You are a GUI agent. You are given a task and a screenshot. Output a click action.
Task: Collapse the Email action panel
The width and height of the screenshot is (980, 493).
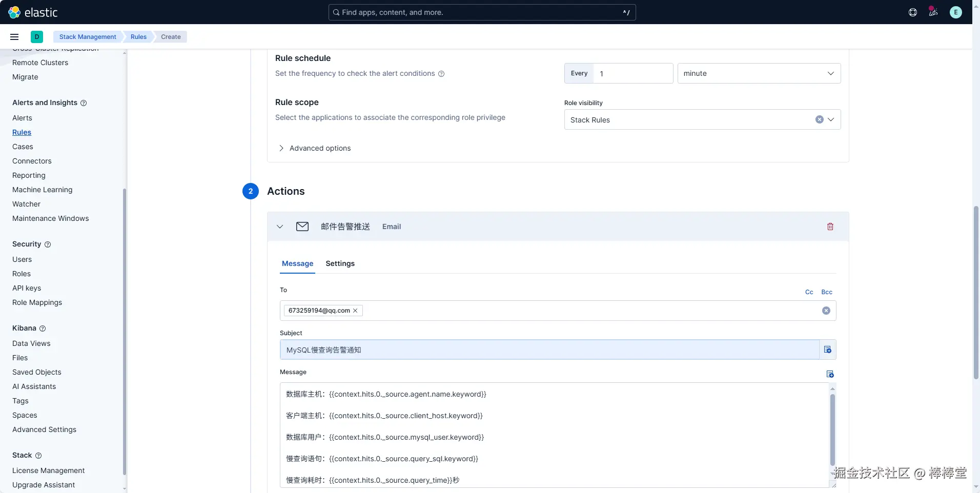(280, 227)
